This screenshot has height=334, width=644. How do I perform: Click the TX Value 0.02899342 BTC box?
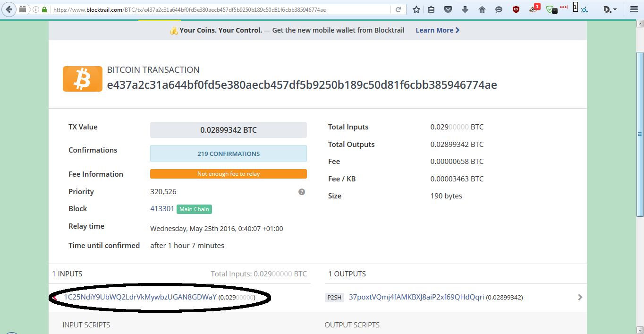coord(229,130)
